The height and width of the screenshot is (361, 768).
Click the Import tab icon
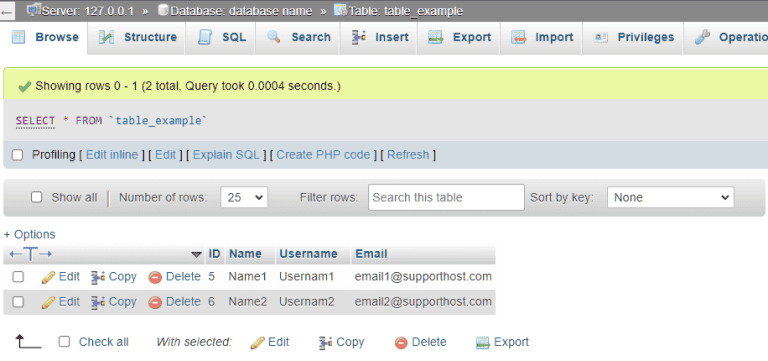point(518,37)
